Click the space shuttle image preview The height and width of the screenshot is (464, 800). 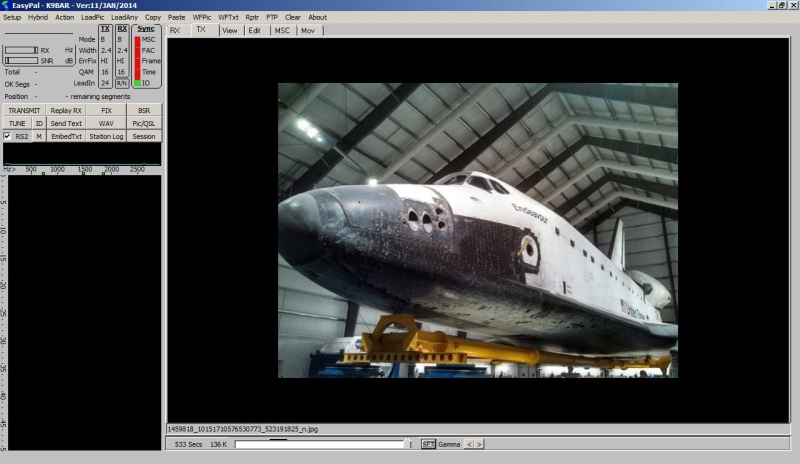click(478, 230)
